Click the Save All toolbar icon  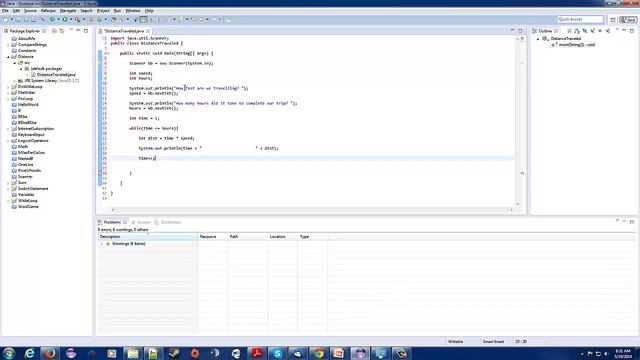point(27,19)
